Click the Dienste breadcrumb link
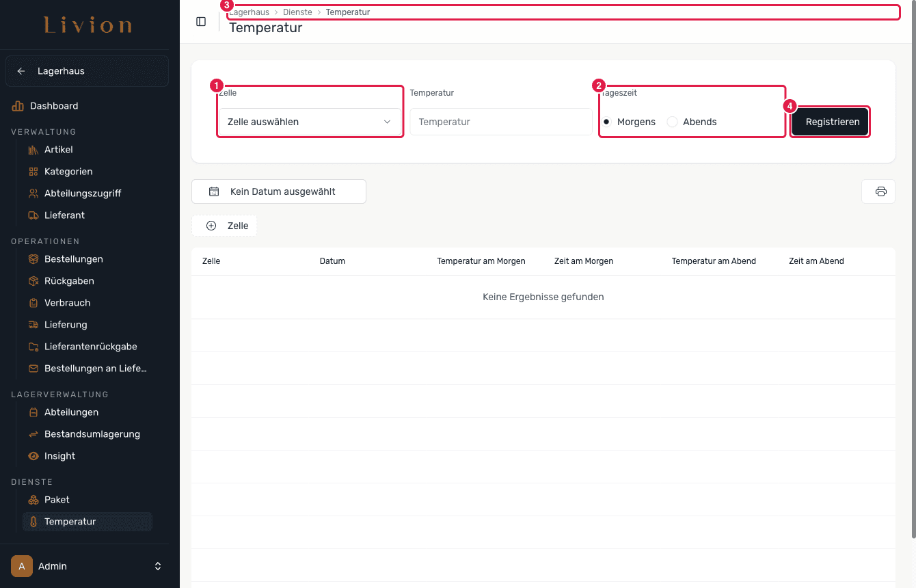Image resolution: width=916 pixels, height=588 pixels. (297, 12)
